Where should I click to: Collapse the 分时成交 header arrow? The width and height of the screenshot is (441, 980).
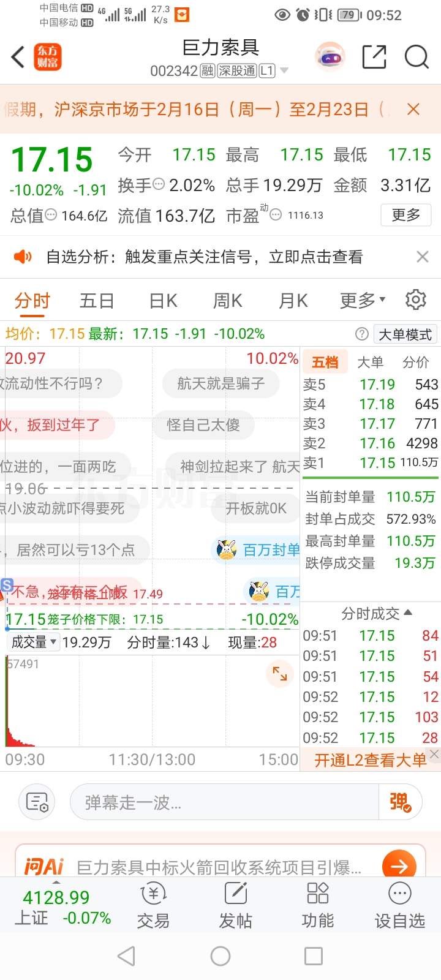[409, 612]
